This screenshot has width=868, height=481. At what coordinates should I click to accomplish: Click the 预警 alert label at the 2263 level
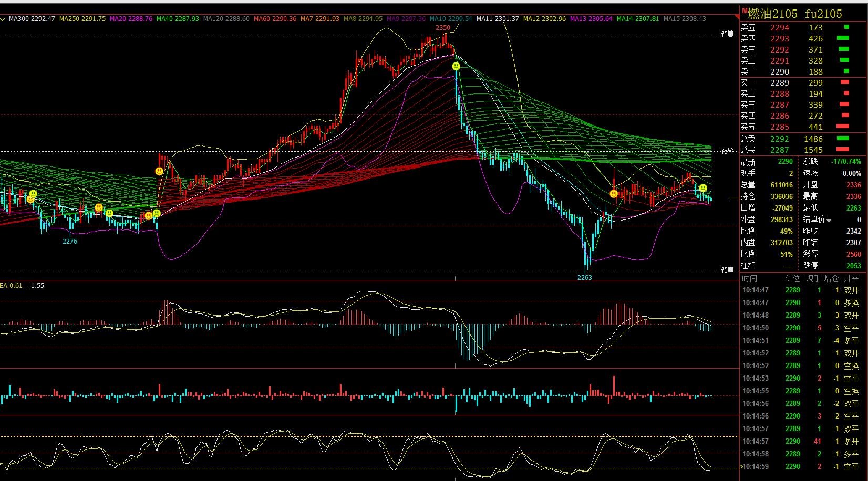tap(727, 270)
